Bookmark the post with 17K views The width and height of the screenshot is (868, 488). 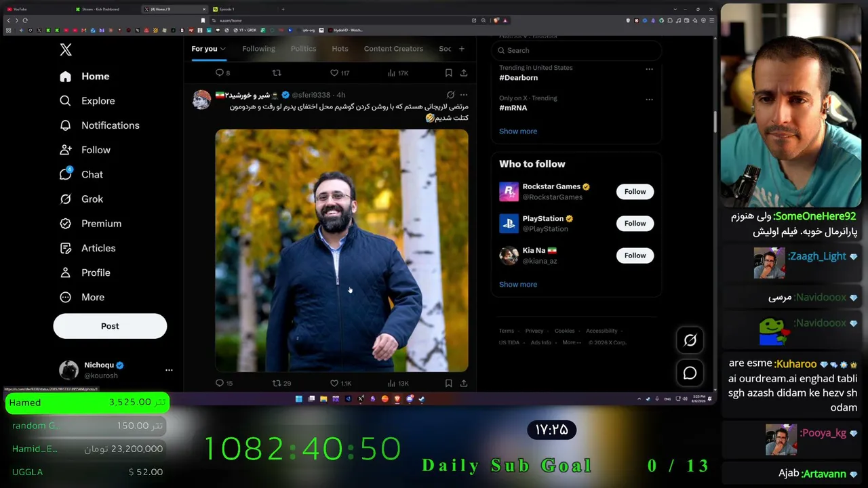coord(448,73)
